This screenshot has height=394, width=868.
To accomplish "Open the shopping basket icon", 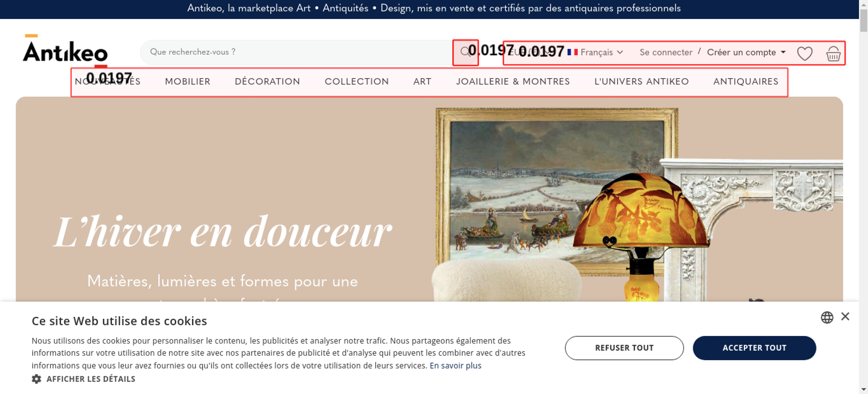I will point(833,53).
